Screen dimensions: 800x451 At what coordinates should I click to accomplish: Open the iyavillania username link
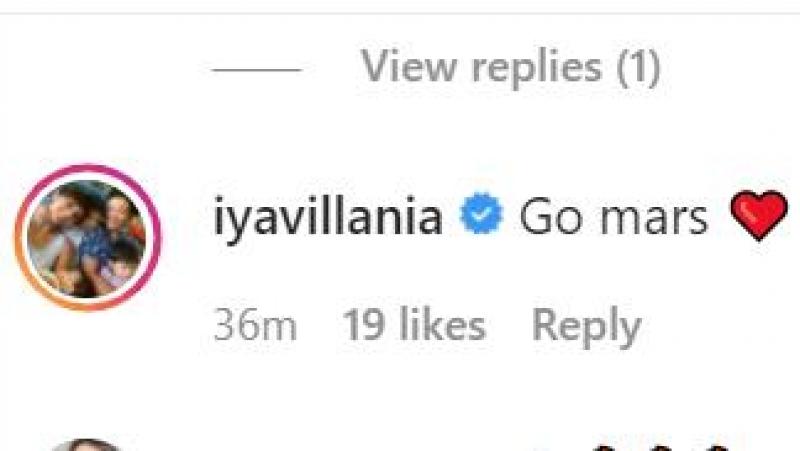328,217
